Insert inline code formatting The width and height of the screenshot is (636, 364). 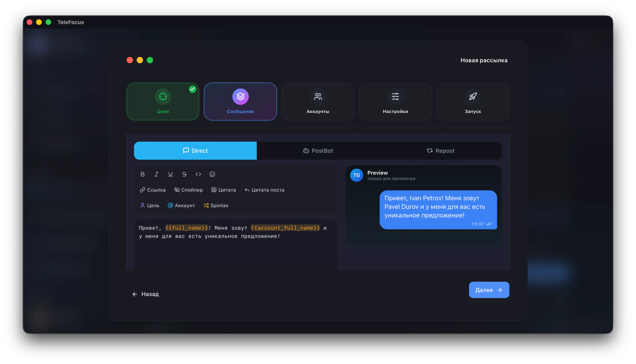198,174
